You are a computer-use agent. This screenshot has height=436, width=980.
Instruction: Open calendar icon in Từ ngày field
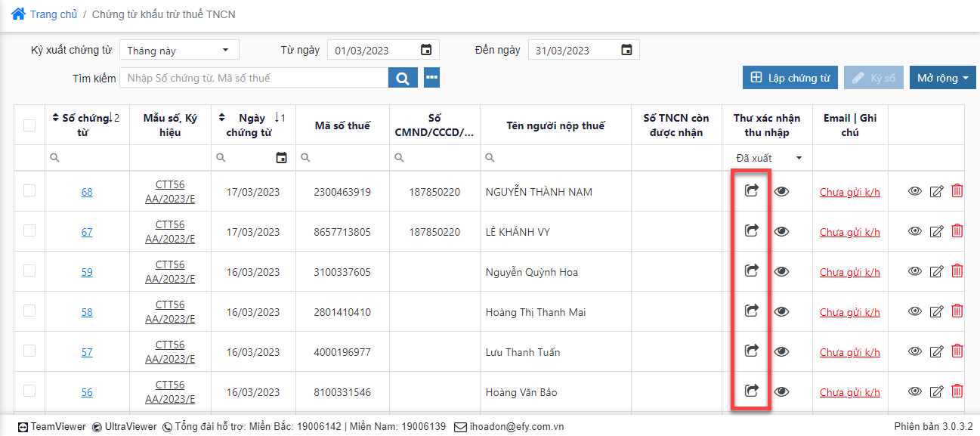(426, 50)
